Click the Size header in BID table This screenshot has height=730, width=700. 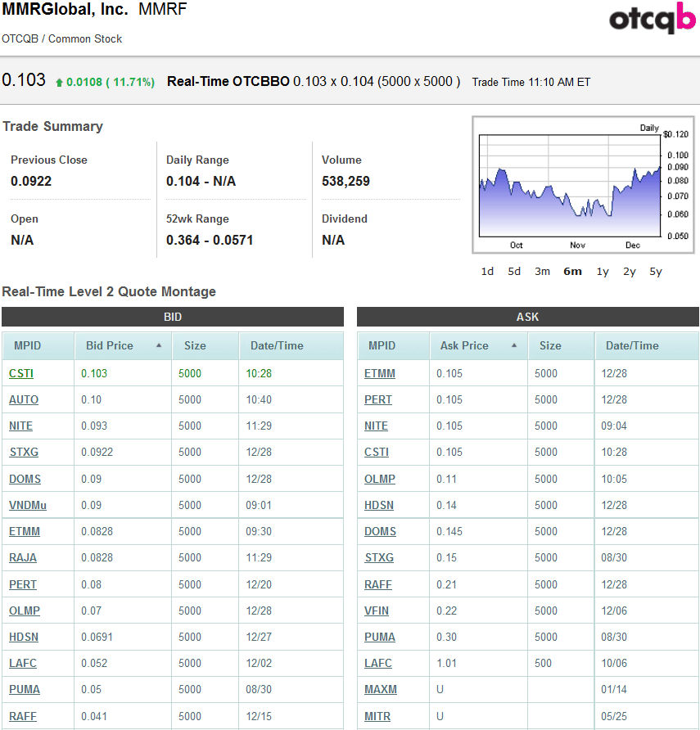pos(195,346)
